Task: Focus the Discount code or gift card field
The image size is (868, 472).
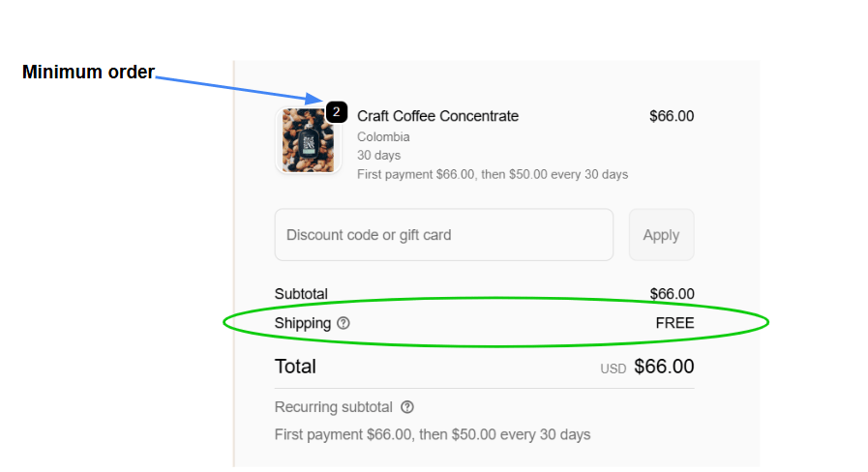Action: point(443,235)
